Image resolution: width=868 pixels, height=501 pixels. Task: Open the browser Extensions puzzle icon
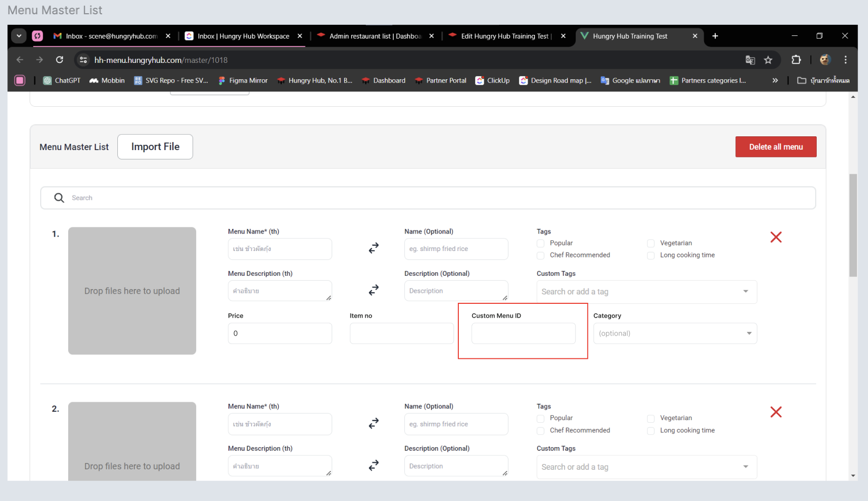pos(796,60)
